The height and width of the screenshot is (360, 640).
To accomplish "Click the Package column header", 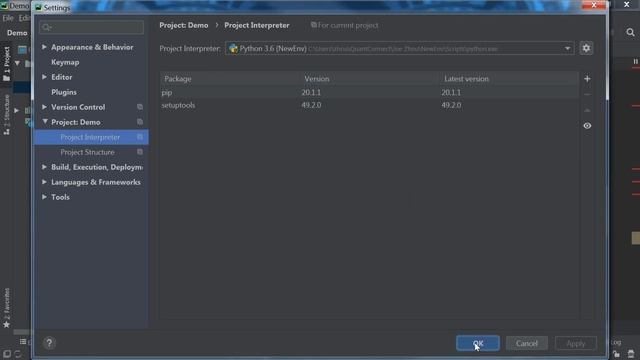I will click(x=178, y=79).
